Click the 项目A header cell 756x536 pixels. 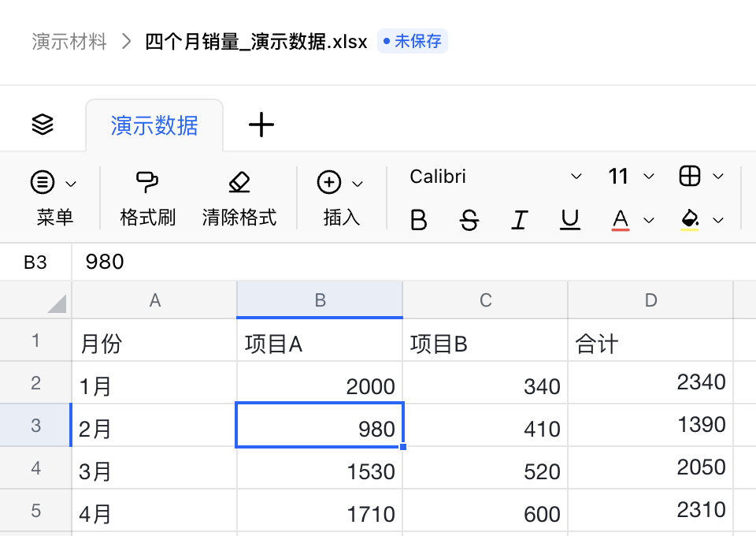(x=320, y=341)
